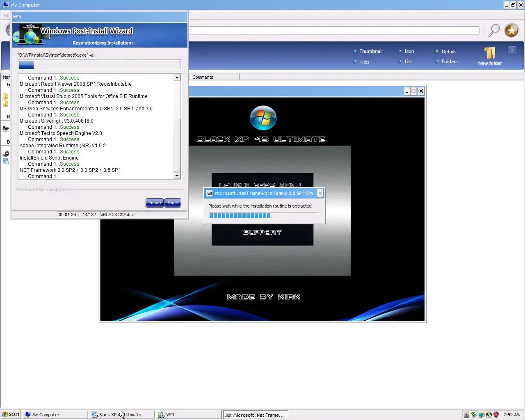Minimize the Black XP Ultimate window
The image size is (525, 420).
tap(406, 91)
